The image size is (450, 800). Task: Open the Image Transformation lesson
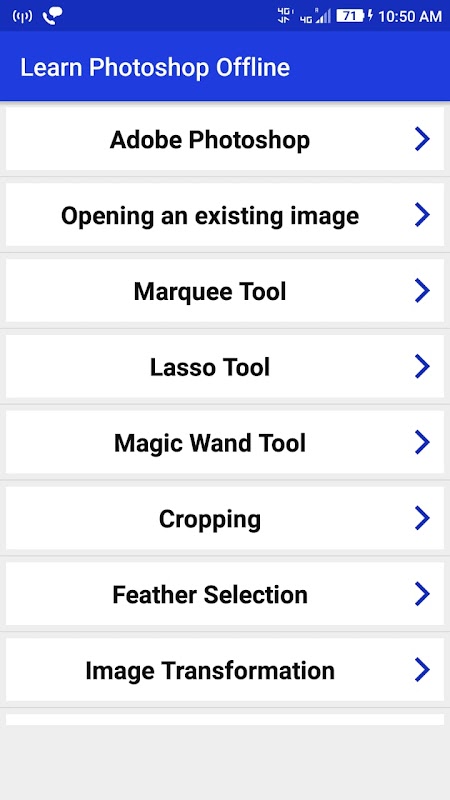pos(224,670)
